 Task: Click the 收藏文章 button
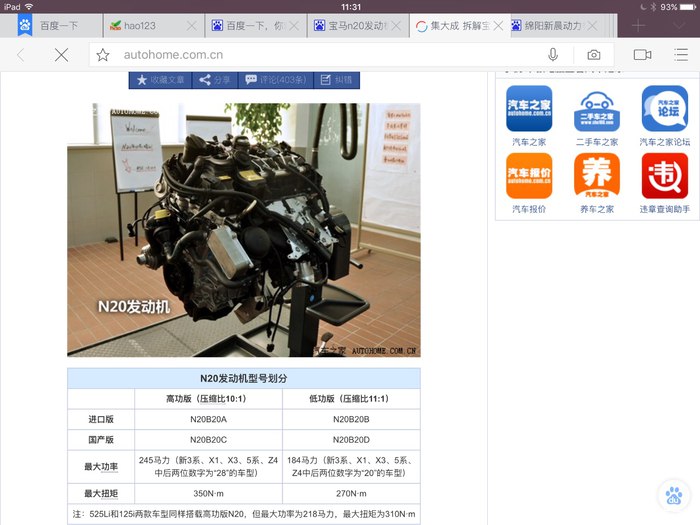click(x=161, y=80)
